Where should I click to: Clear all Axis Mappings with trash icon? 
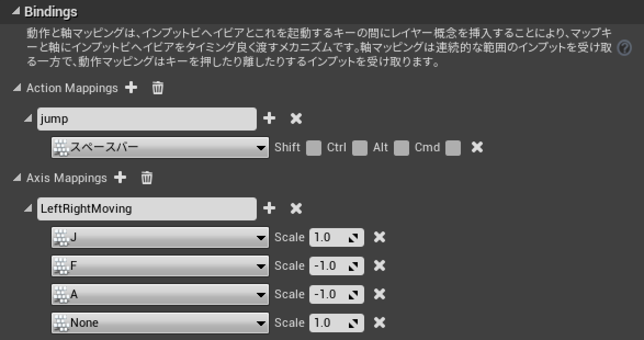(x=146, y=177)
